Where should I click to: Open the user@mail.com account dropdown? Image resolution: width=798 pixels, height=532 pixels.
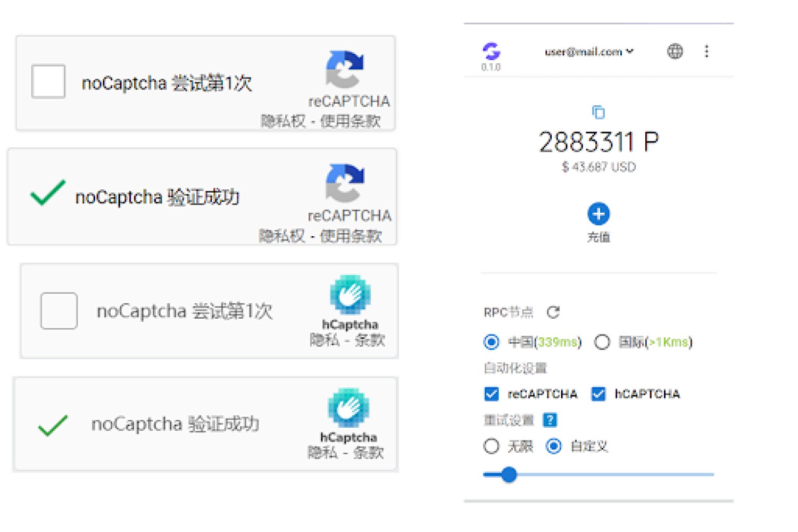[589, 52]
